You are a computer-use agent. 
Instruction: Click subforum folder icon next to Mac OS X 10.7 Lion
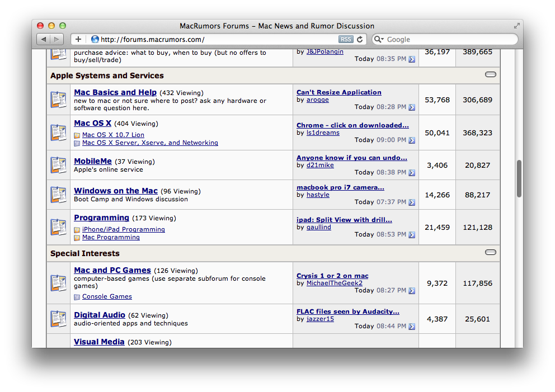coord(77,135)
